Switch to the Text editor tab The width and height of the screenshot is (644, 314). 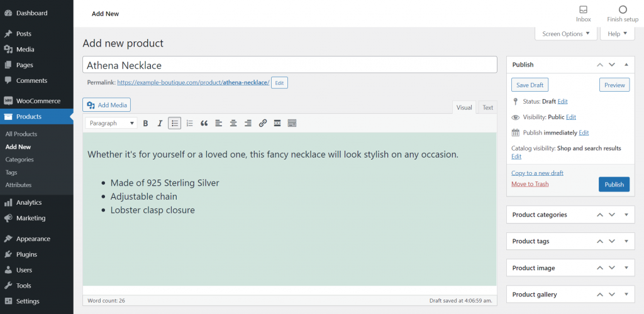[487, 107]
